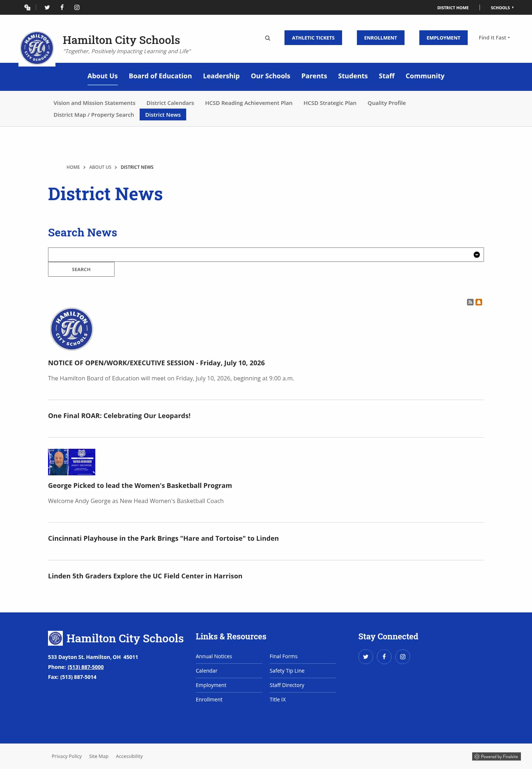The width and height of the screenshot is (532, 769).
Task: Expand the Schools dropdown in top bar
Action: click(502, 7)
